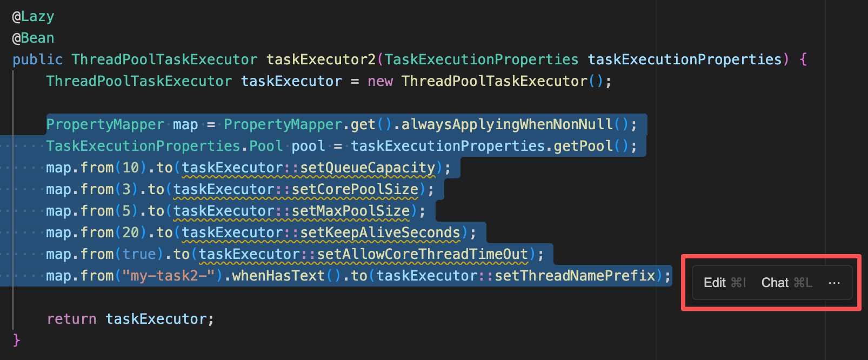Image resolution: width=868 pixels, height=360 pixels.
Task: Click the setQueueCapacity method reference
Action: [x=368, y=168]
